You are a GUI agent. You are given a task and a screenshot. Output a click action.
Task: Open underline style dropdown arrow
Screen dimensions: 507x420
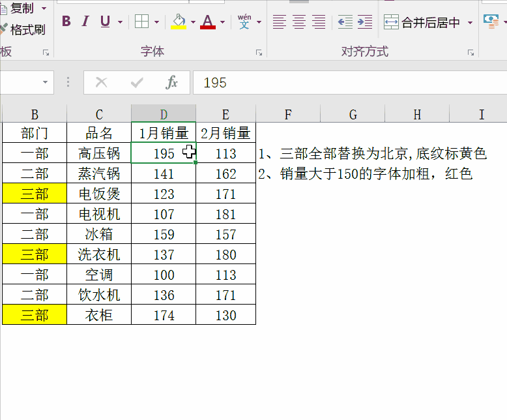coord(121,22)
